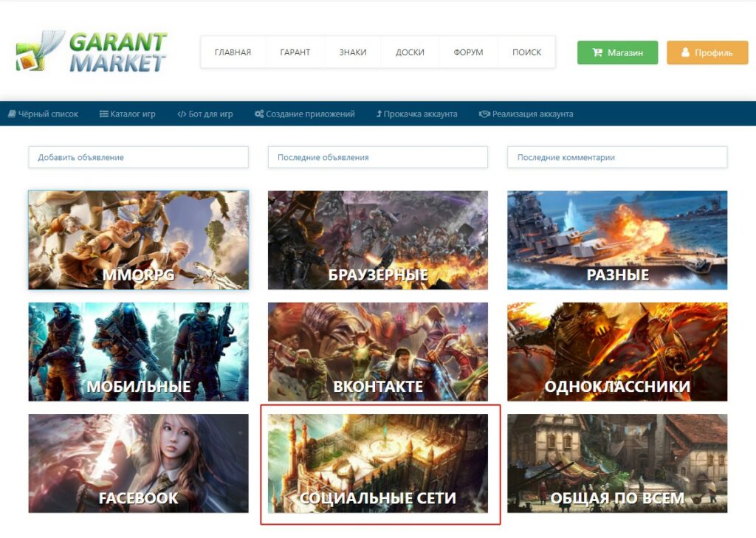Go to the ГЛАВНАЯ menu item
This screenshot has width=756, height=538.
pos(233,52)
